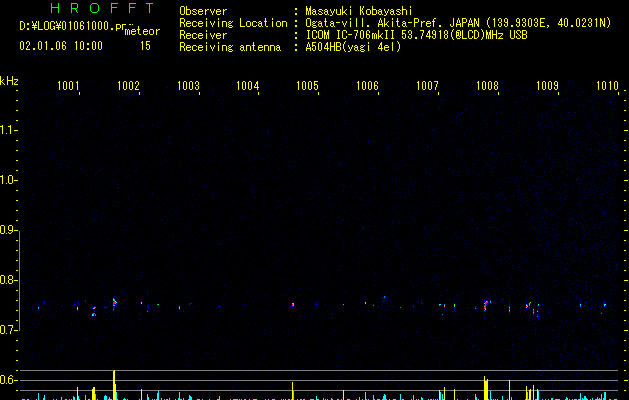The image size is (629, 400).
Task: Click time marker 1004
Action: [x=248, y=85]
